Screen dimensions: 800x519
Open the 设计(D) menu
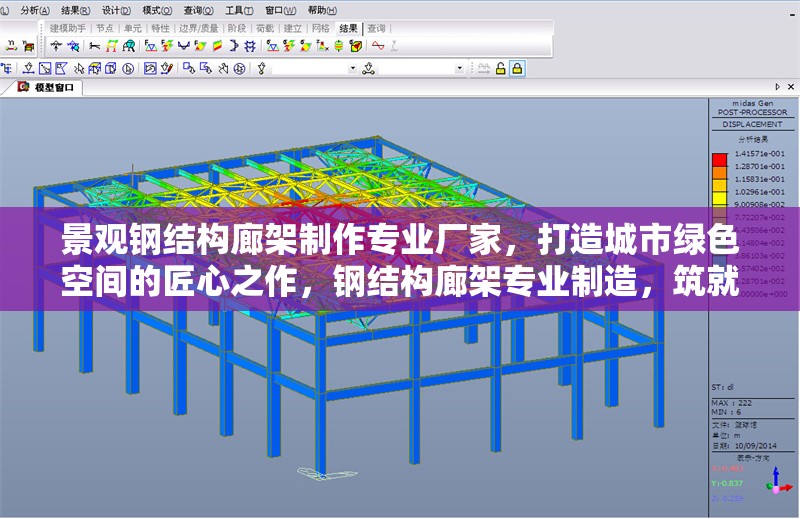116,10
